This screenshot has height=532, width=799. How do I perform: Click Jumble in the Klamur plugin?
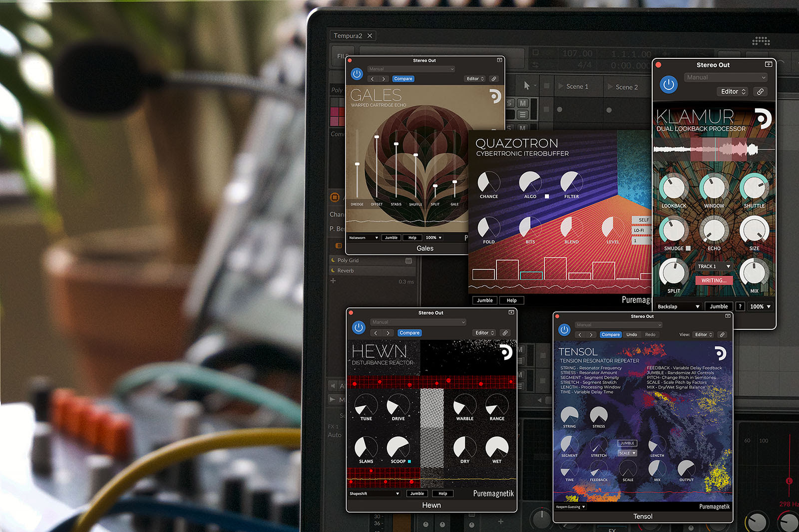pos(719,306)
